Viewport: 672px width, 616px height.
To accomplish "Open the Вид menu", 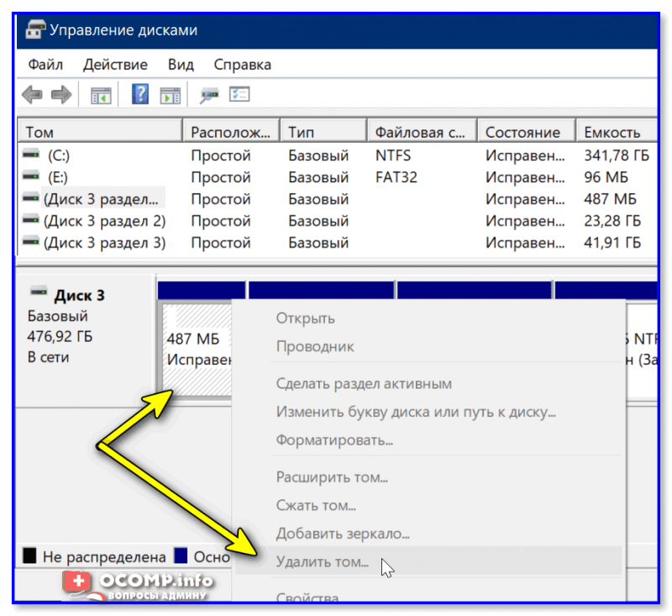I will (x=181, y=65).
